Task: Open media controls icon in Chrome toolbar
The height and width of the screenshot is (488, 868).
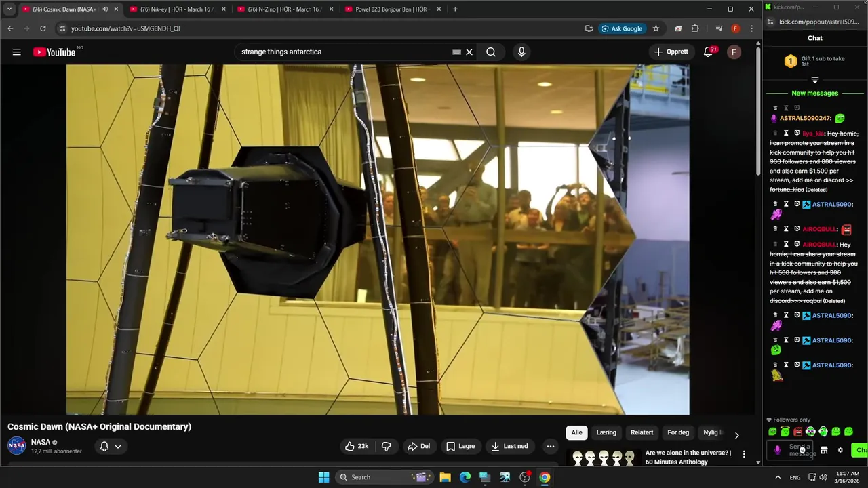Action: tap(719, 28)
